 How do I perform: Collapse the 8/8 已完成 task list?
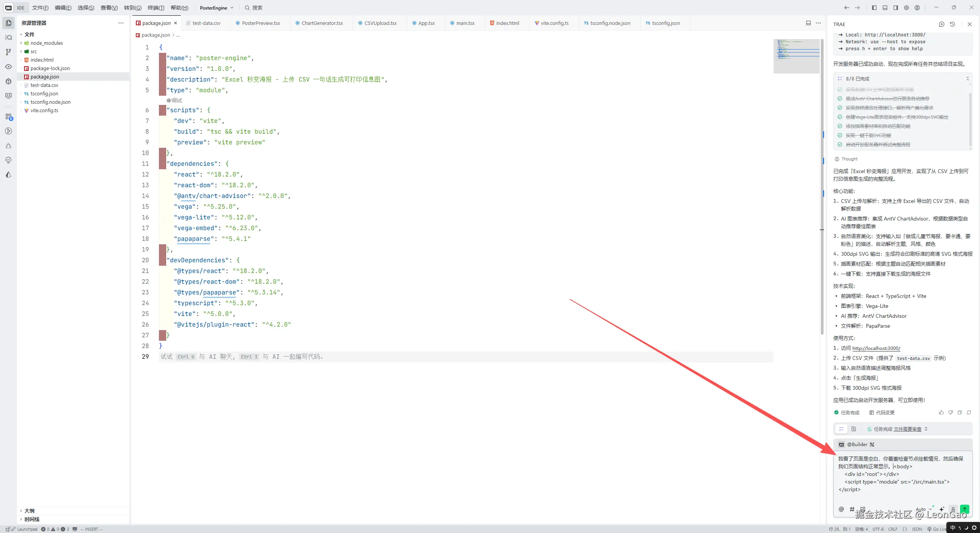(967, 78)
